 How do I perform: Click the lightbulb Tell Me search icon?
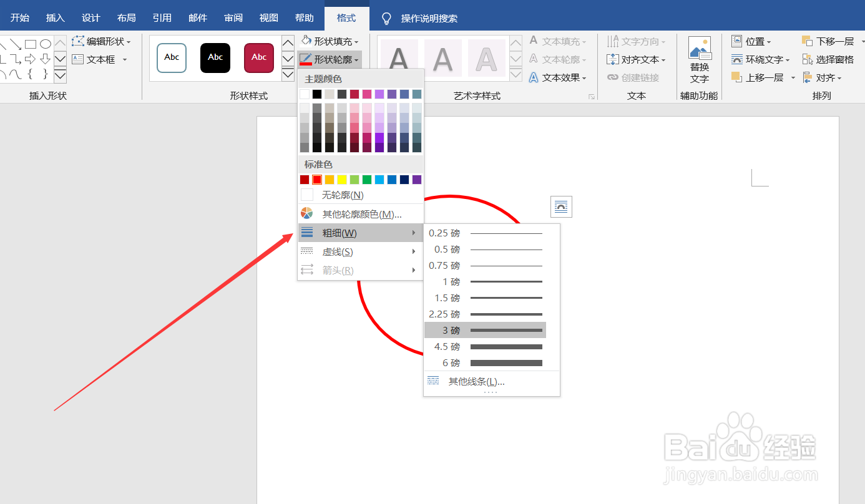(386, 18)
